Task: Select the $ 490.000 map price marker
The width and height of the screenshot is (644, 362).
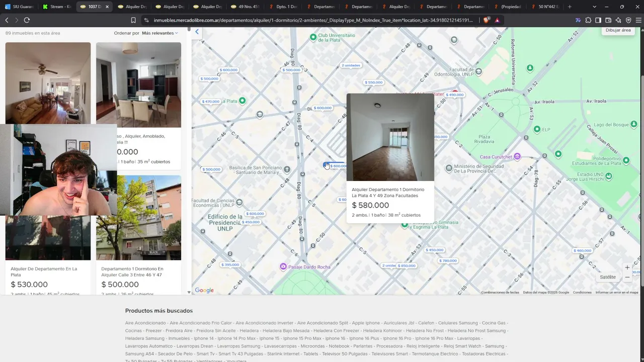Action: pos(454,95)
